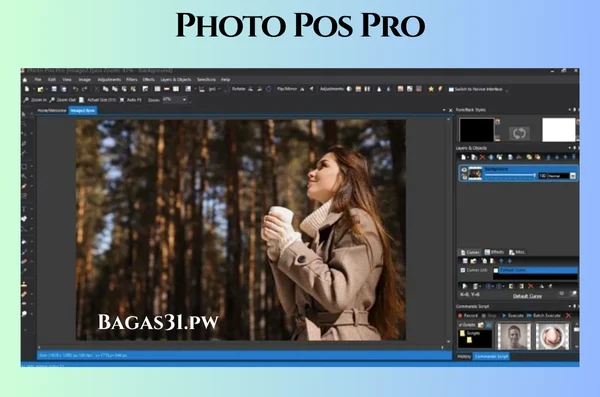
Task: Click the Undo arrow icon
Action: pyautogui.click(x=75, y=89)
